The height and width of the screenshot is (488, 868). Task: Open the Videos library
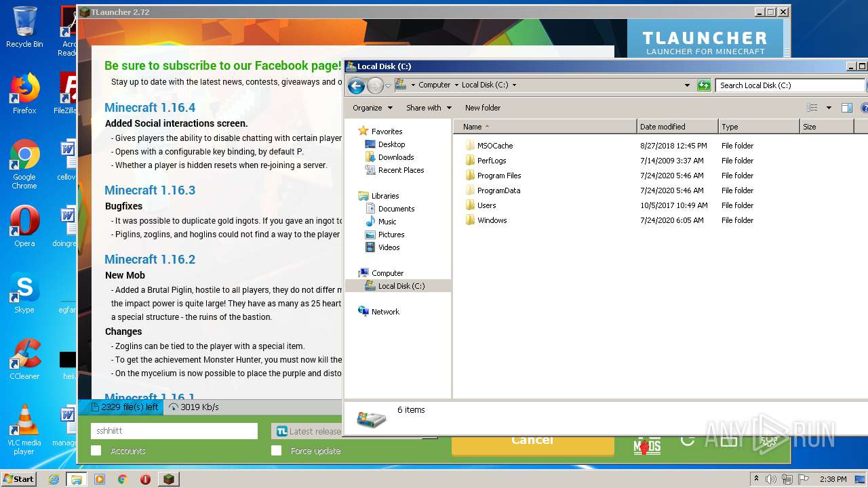pos(389,247)
